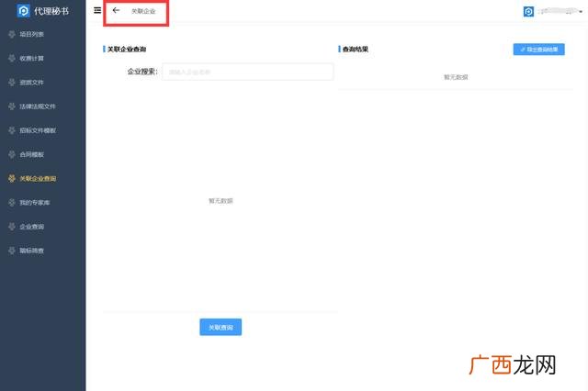Click the highlighted 关联企业查询 sidebar icon
Image resolution: width=588 pixels, height=391 pixels.
[12, 178]
